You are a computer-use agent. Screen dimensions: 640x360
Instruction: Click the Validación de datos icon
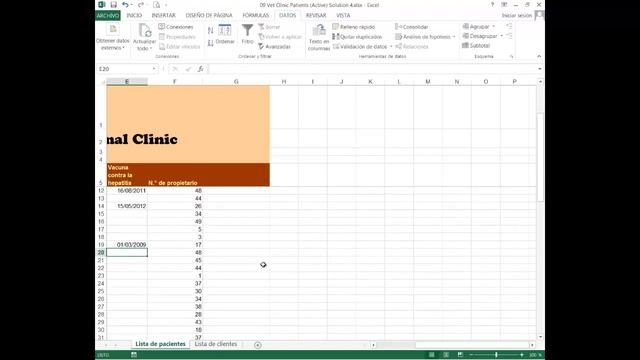(x=336, y=47)
